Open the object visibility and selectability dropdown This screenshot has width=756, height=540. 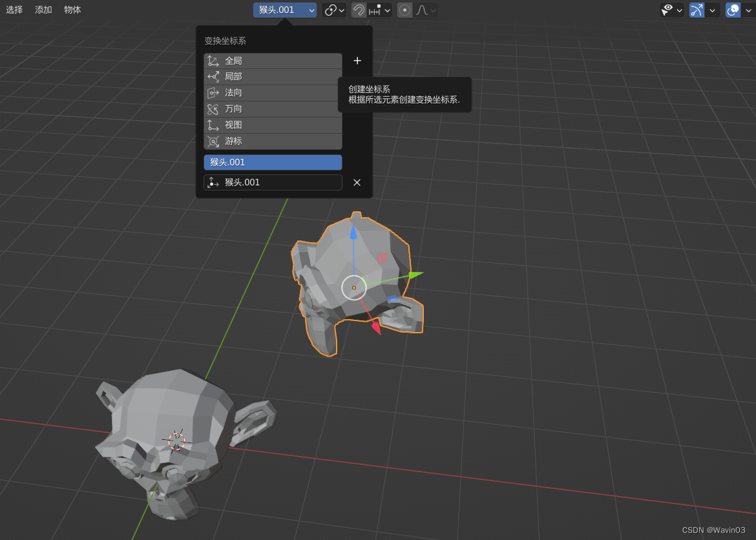click(x=672, y=10)
